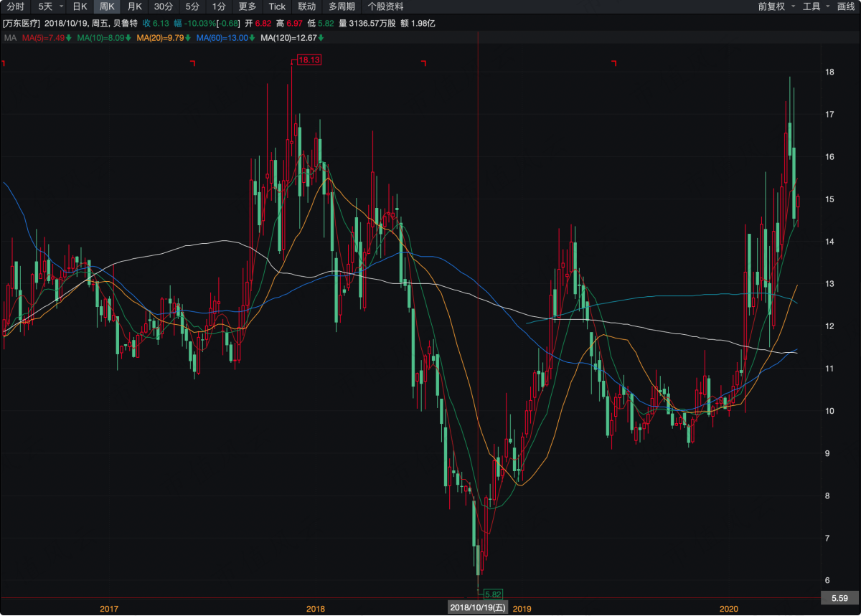Select the 5分 five-minute chart tab

tap(192, 6)
